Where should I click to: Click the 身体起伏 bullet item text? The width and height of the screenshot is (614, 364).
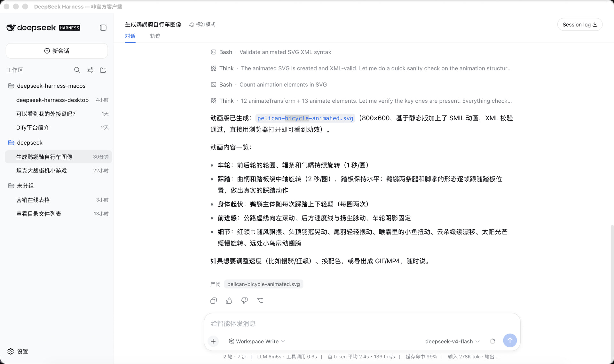[293, 204]
